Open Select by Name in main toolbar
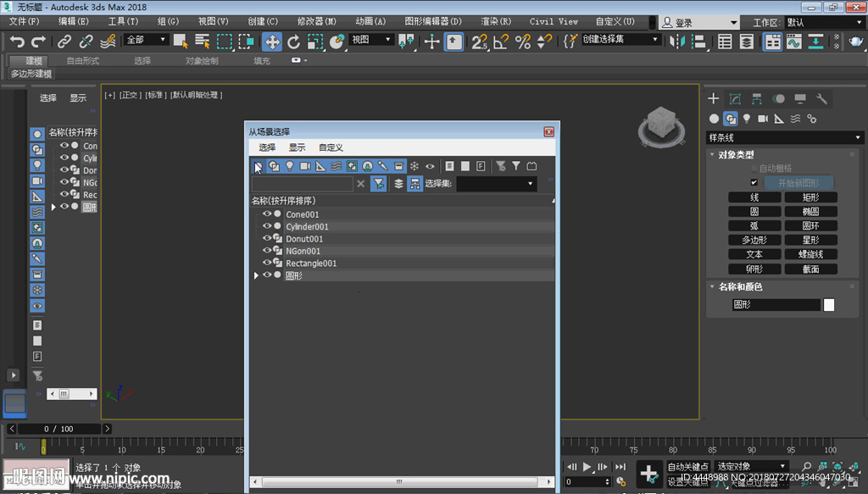 point(203,42)
